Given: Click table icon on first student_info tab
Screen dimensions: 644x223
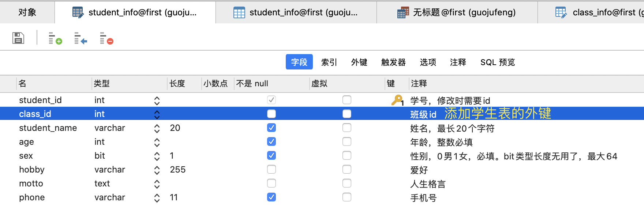Looking at the screenshot, I should pyautogui.click(x=78, y=12).
